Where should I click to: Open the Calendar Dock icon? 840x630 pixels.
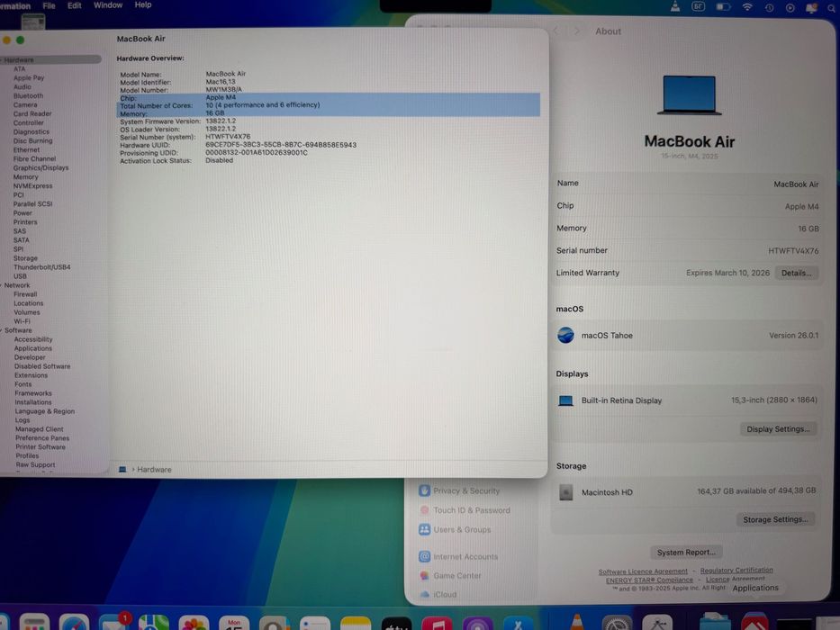pos(234,623)
